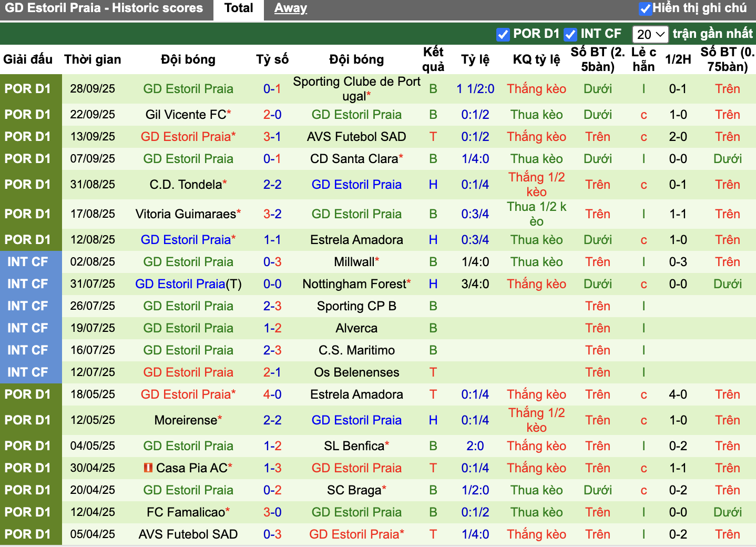Select the Giải đấu column header

[28, 59]
